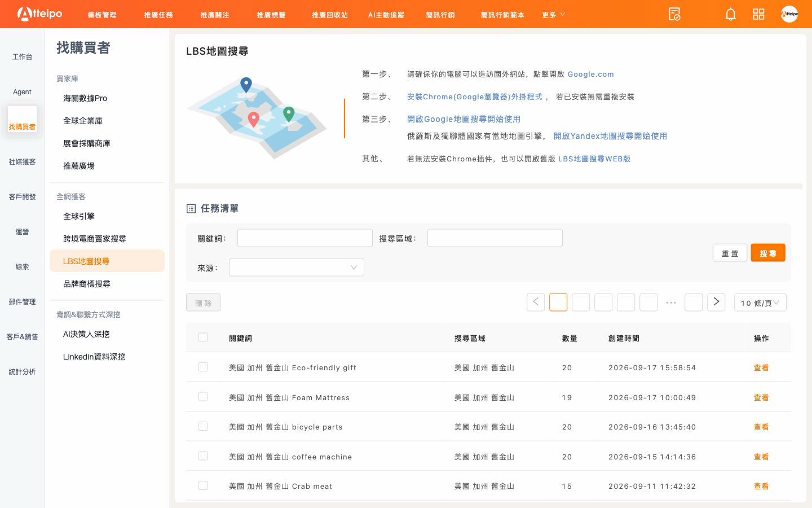
Task: Open AI主動追蹤 in top navigation
Action: [386, 15]
